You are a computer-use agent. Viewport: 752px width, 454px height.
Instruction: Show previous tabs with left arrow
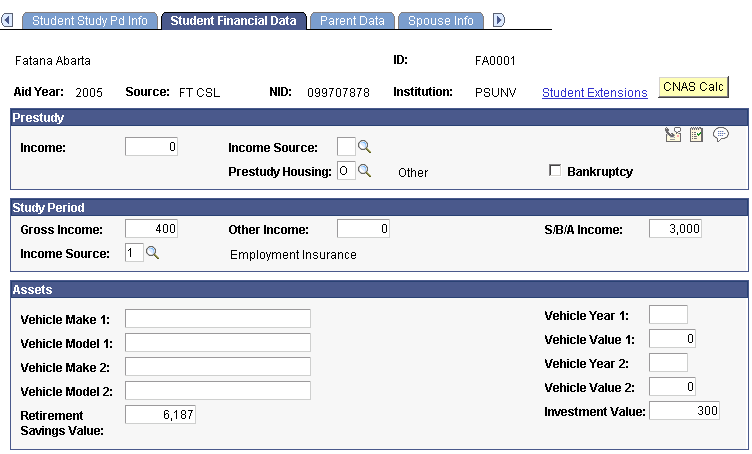click(7, 20)
